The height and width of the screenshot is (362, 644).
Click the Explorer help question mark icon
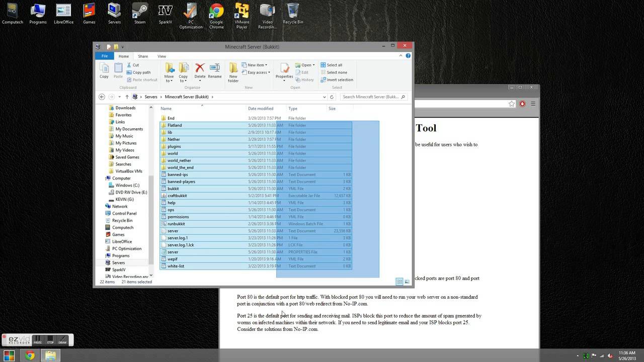[408, 56]
